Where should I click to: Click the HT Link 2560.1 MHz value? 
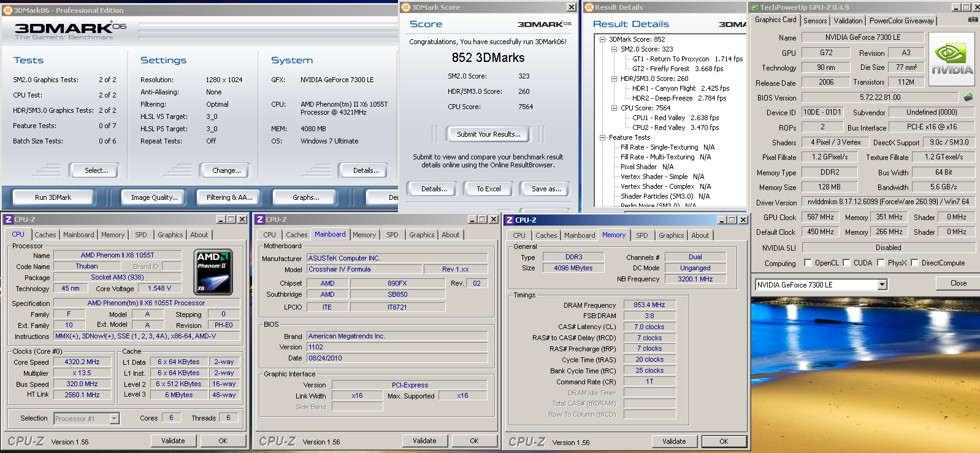pyautogui.click(x=82, y=395)
